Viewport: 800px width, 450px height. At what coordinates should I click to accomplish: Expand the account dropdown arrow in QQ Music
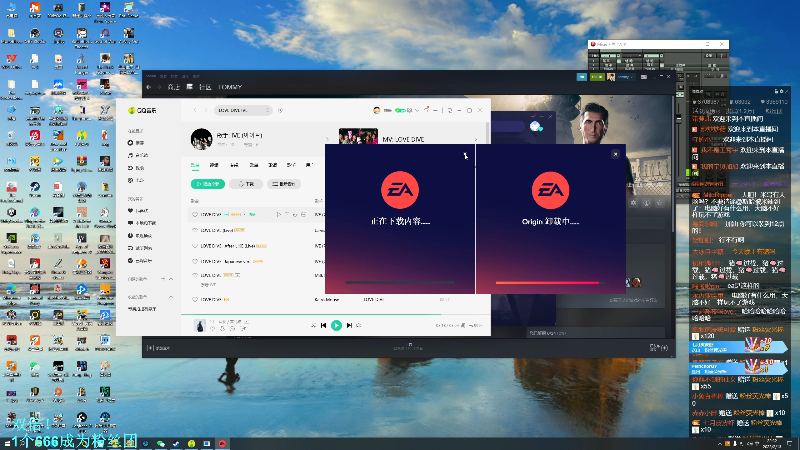tap(417, 110)
